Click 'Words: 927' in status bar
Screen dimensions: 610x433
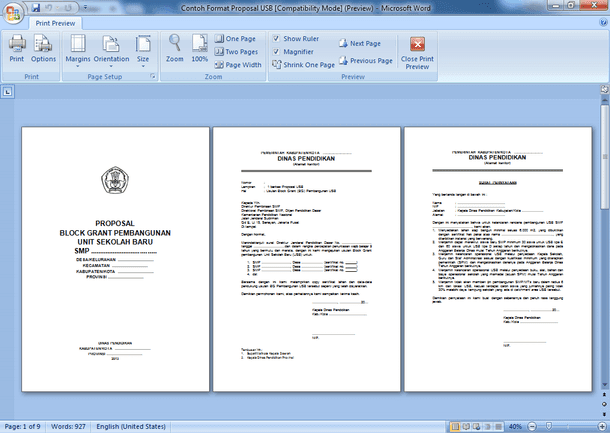[x=68, y=426]
